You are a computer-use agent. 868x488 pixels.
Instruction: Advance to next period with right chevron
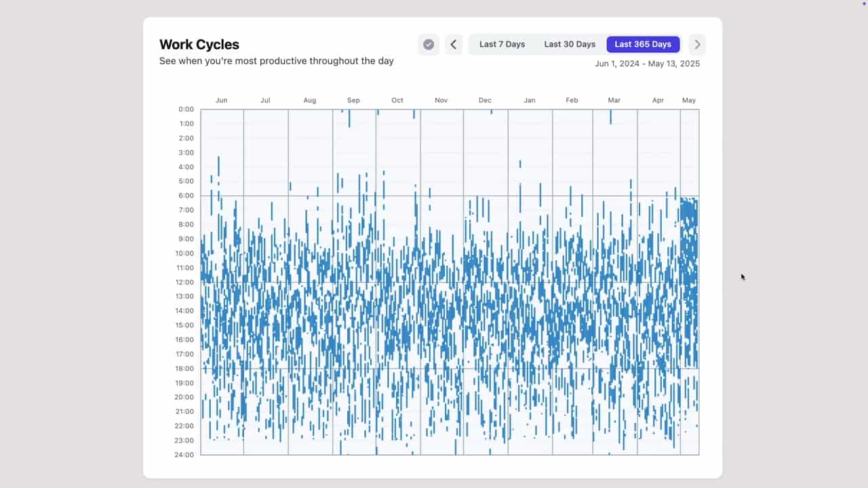[x=696, y=45]
